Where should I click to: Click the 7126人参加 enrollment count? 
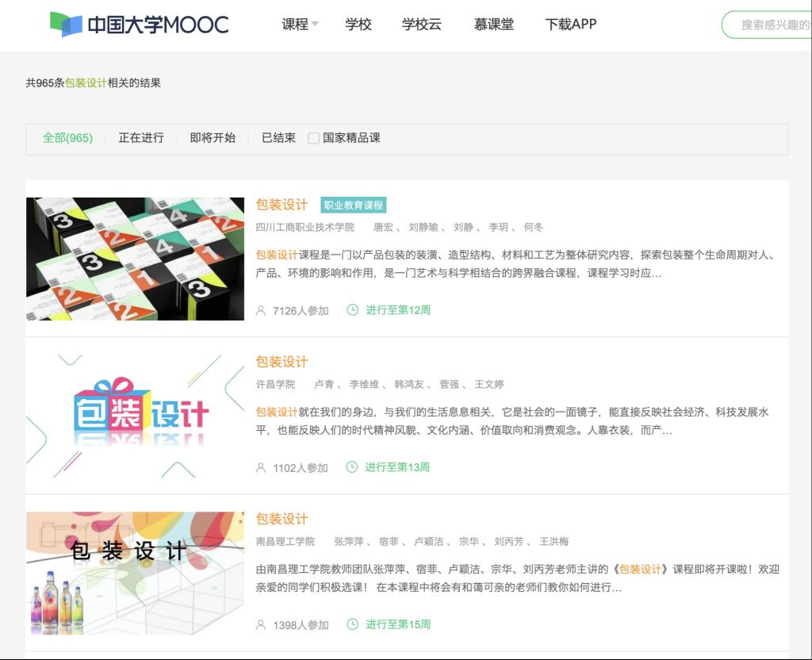coord(301,311)
